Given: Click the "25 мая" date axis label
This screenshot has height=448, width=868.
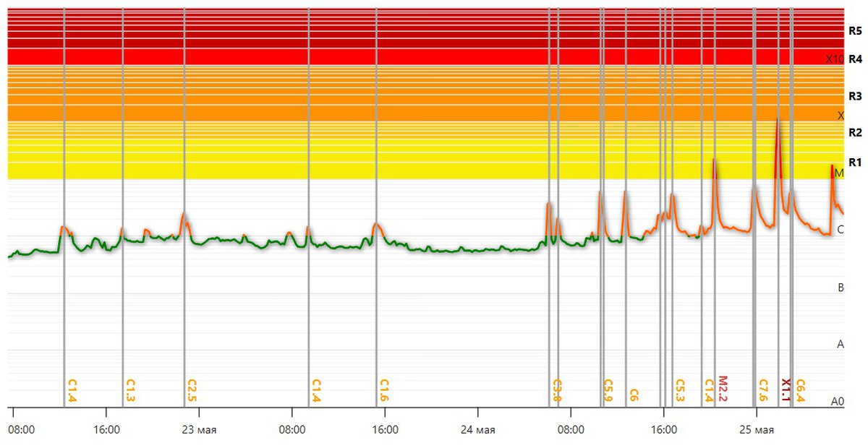Looking at the screenshot, I should pyautogui.click(x=757, y=430).
